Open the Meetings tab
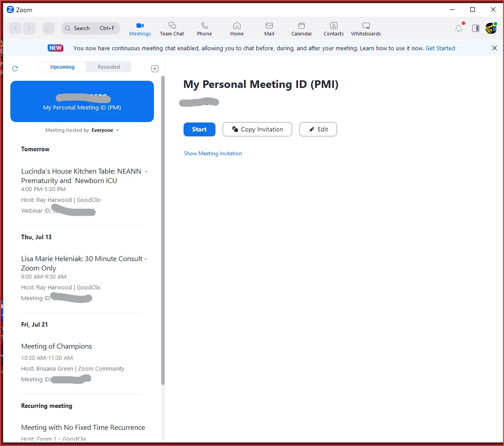504x446 pixels. tap(140, 29)
